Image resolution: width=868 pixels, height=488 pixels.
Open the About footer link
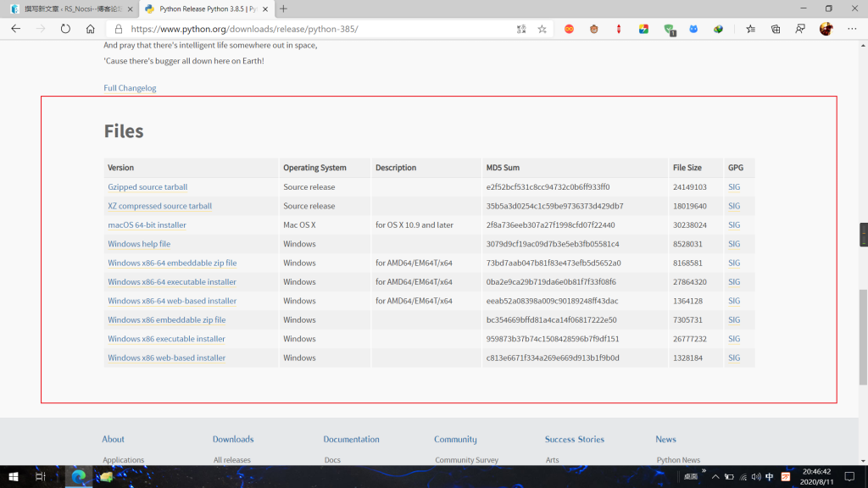click(x=113, y=440)
